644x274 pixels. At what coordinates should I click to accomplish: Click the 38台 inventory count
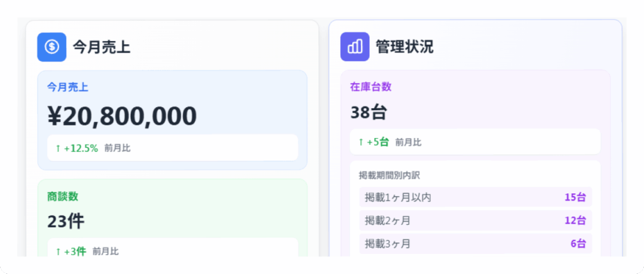tap(369, 112)
